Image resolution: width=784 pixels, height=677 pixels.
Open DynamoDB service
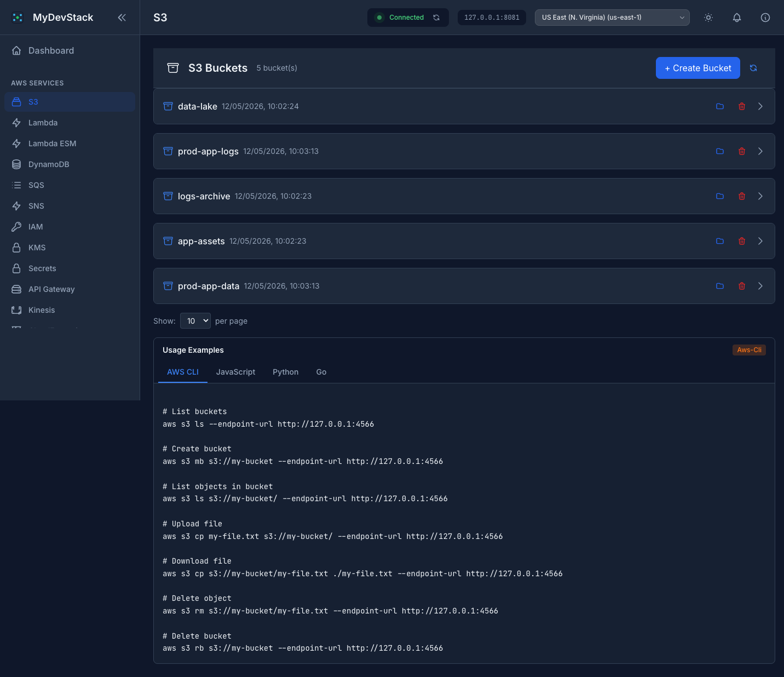(70, 164)
